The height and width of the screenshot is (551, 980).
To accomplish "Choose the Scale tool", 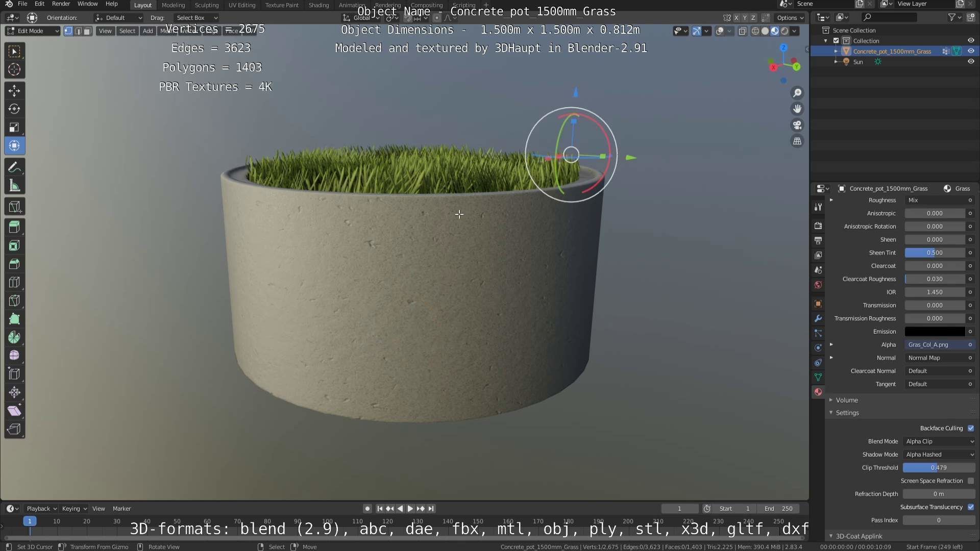I will (x=14, y=128).
